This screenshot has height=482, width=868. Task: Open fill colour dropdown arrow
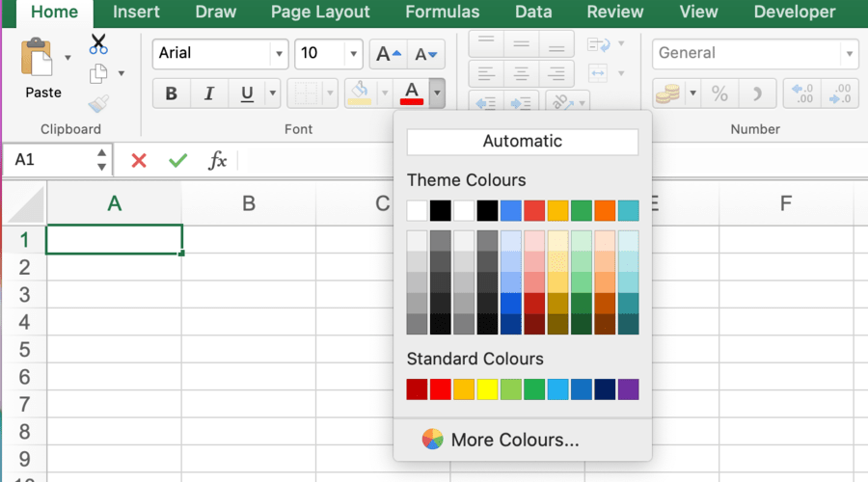coord(384,93)
